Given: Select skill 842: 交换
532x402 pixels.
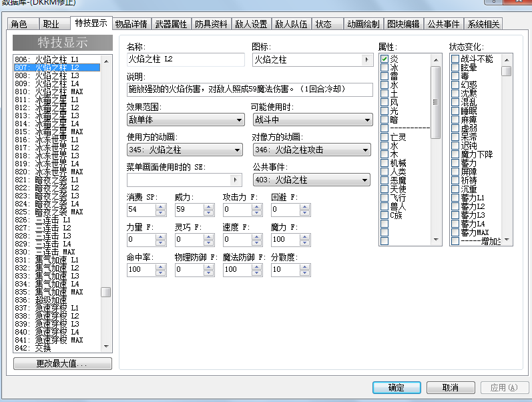Looking at the screenshot, I should [x=57, y=348].
